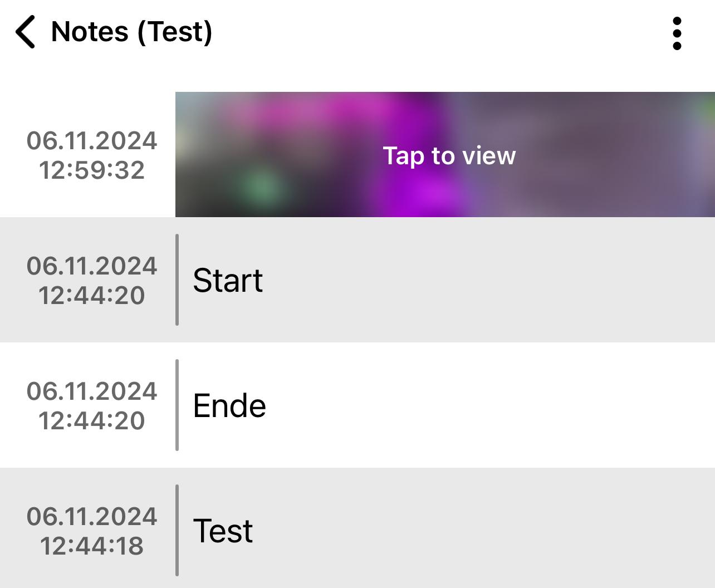Click the 06.11.2024 date beside the Start note
The height and width of the screenshot is (588, 715).
pos(92,266)
